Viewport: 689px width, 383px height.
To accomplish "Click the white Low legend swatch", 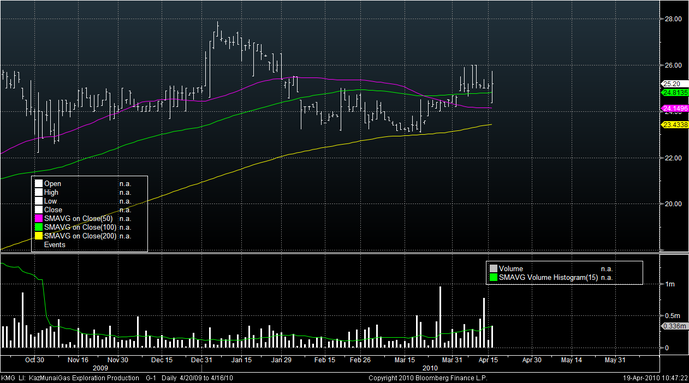I will (39, 201).
